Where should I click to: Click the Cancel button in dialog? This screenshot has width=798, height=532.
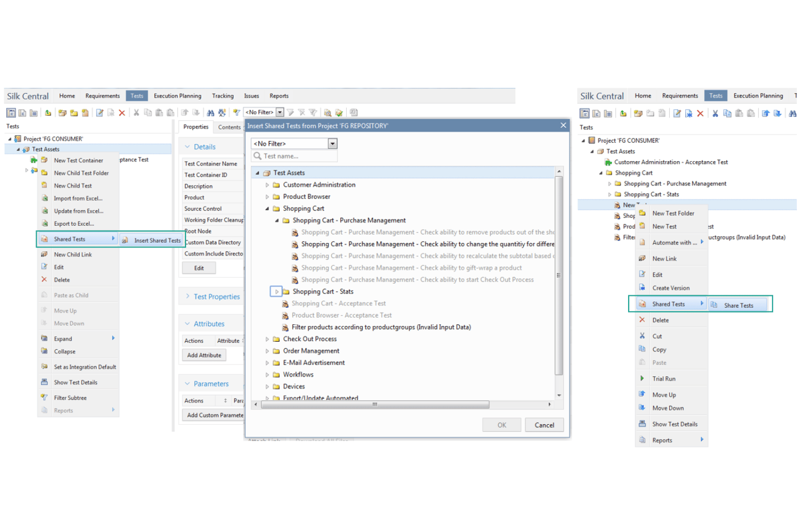tap(544, 425)
